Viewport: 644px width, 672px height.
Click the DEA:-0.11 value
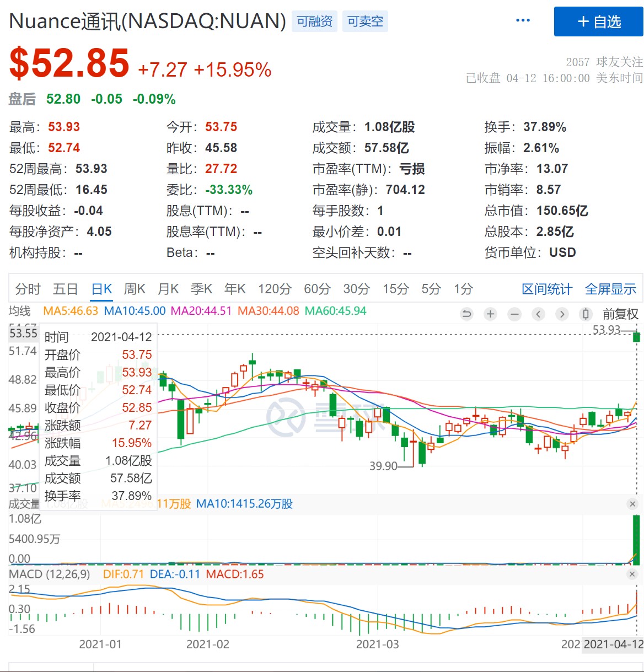175,574
